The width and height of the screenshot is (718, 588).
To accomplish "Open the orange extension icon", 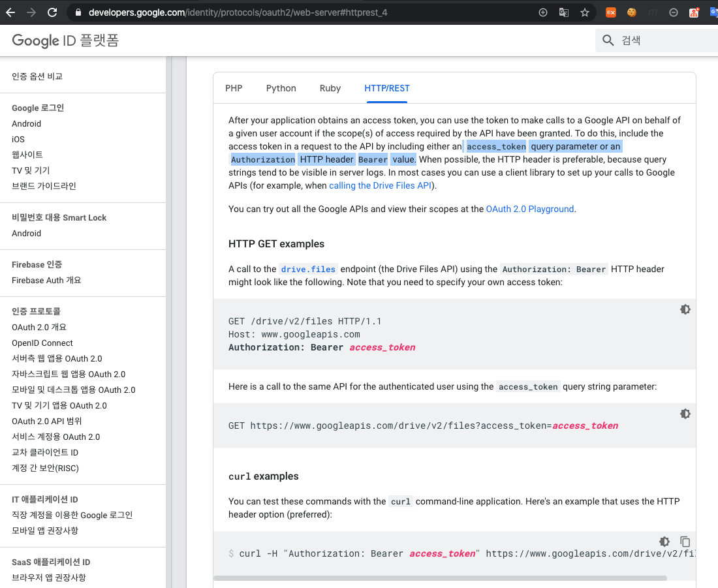I will click(610, 12).
